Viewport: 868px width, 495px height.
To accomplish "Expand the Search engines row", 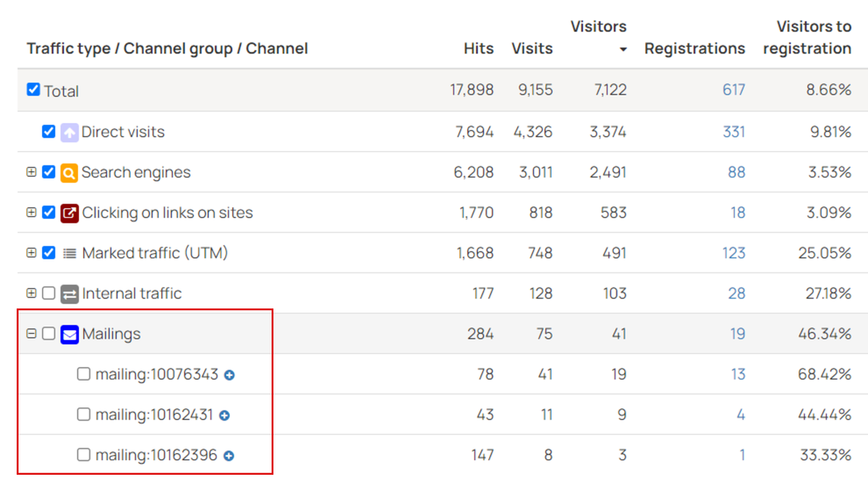I will tap(31, 172).
